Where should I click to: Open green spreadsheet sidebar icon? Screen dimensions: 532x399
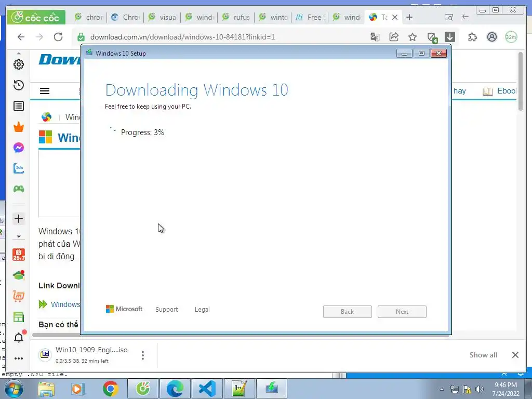point(19,317)
